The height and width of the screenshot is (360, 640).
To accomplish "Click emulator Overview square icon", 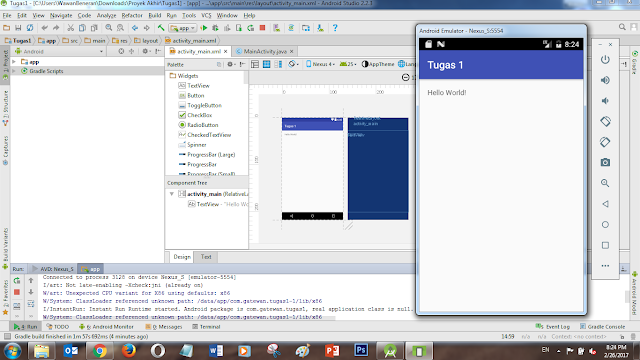I will point(605,245).
